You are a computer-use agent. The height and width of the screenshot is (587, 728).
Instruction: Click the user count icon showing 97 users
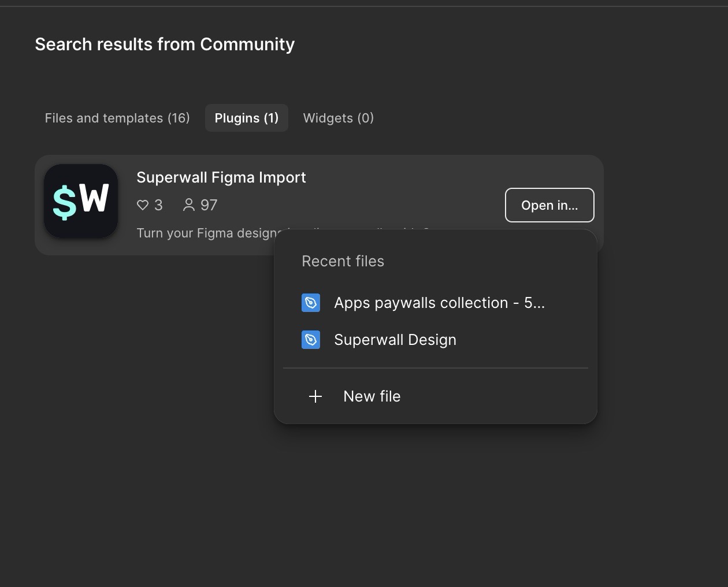pos(188,205)
